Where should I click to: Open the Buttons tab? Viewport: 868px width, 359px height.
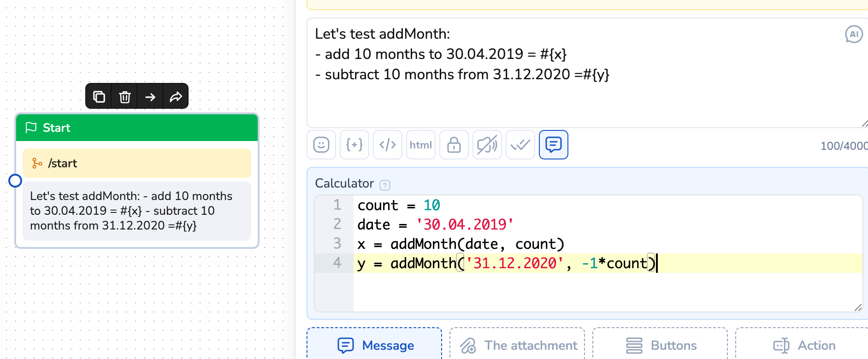[661, 345]
